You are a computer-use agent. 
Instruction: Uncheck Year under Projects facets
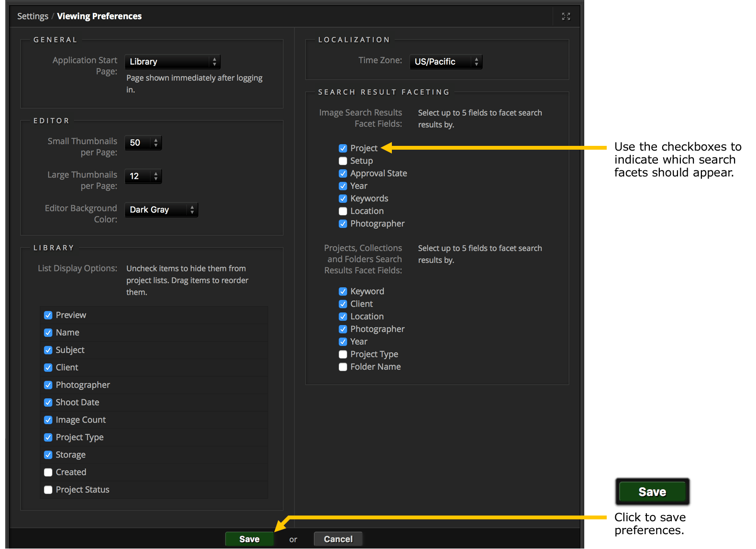(343, 341)
